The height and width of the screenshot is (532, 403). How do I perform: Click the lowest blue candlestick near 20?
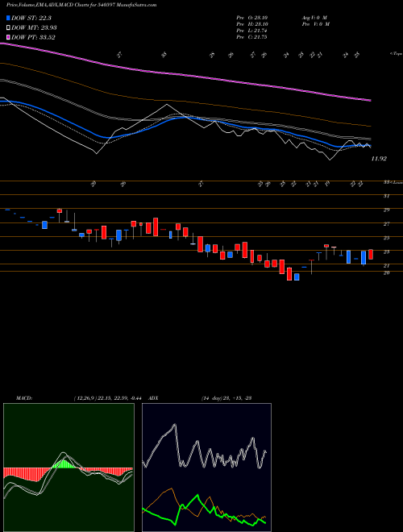pyautogui.click(x=297, y=277)
